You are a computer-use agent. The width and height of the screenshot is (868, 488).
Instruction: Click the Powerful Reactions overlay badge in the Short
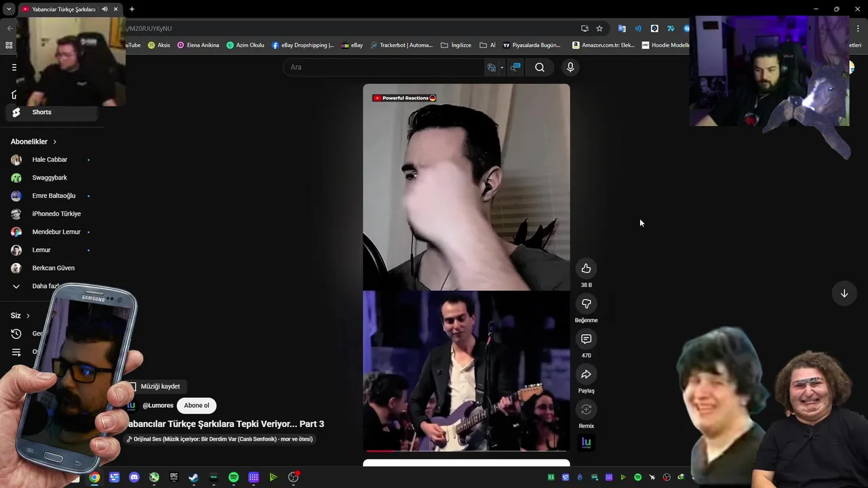404,98
